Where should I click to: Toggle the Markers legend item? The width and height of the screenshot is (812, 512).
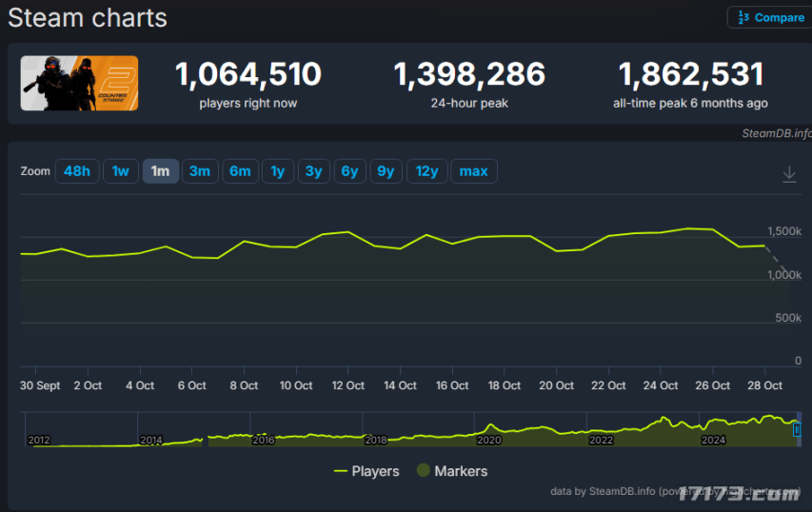[450, 471]
